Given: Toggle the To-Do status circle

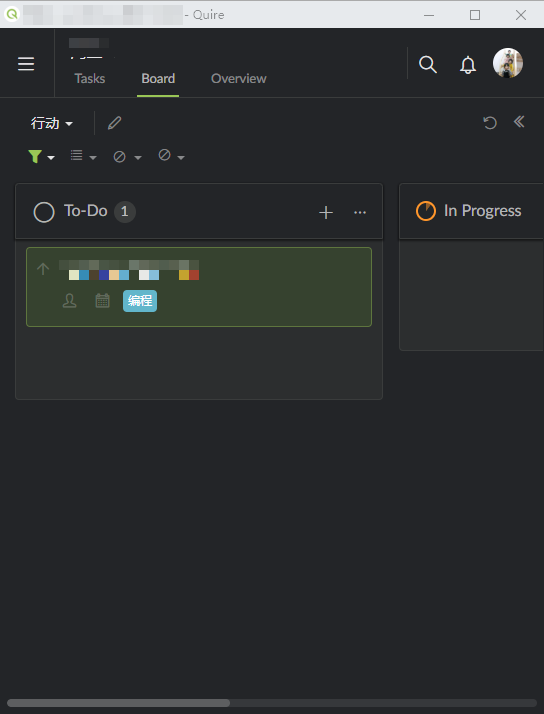Looking at the screenshot, I should coord(44,212).
